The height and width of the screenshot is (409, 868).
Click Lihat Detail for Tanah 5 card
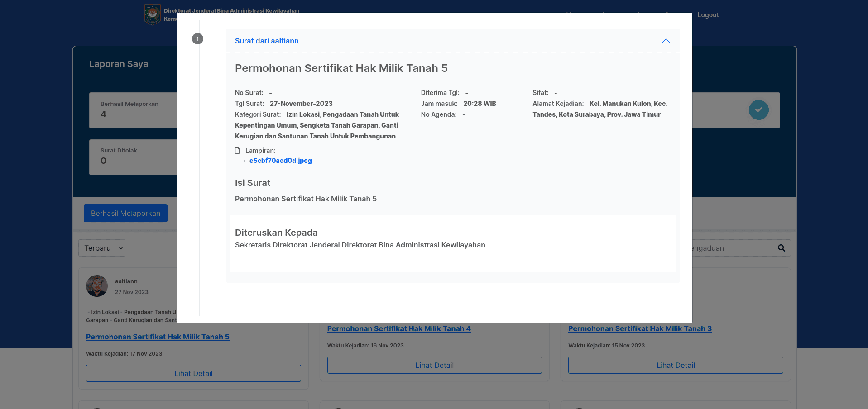coord(193,373)
